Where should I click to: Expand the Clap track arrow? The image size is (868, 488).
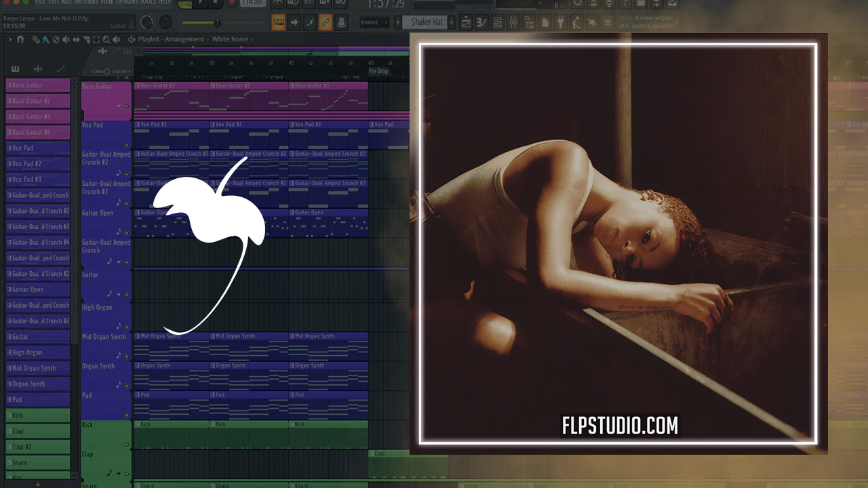(x=119, y=474)
